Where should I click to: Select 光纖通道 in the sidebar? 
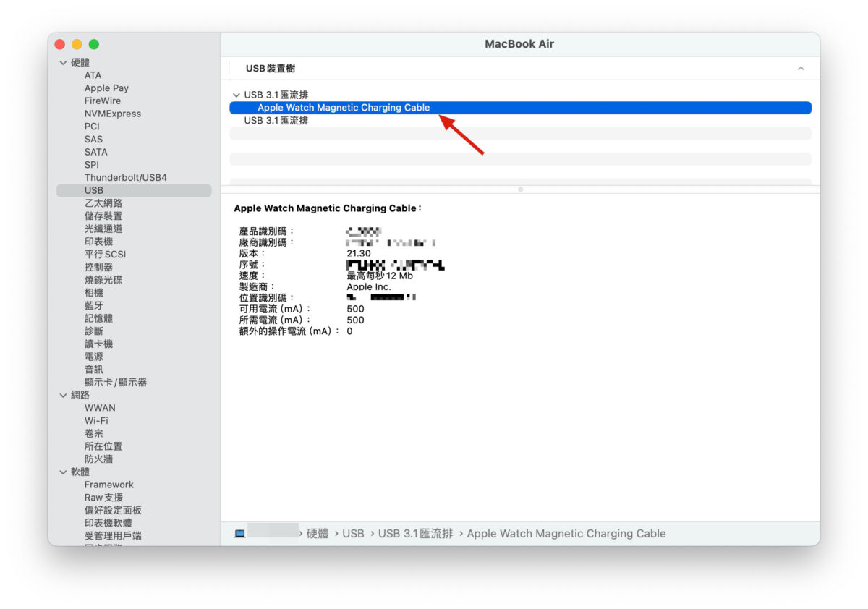pyautogui.click(x=103, y=229)
